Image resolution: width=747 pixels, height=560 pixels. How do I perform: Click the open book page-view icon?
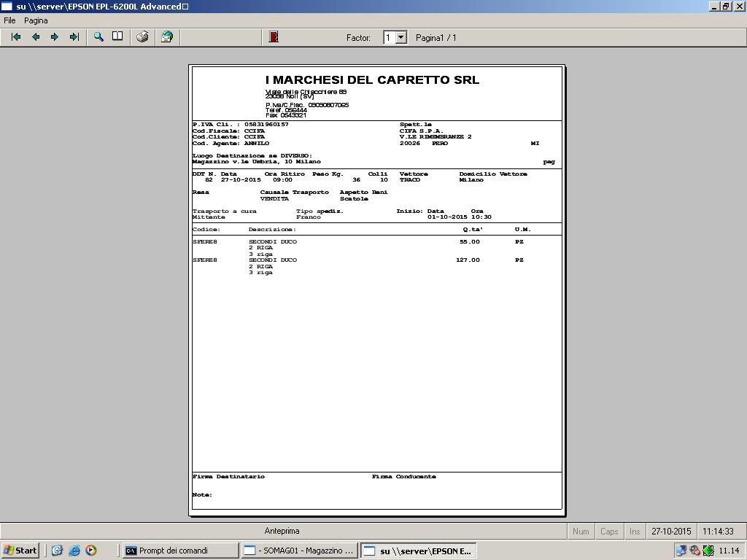117,36
